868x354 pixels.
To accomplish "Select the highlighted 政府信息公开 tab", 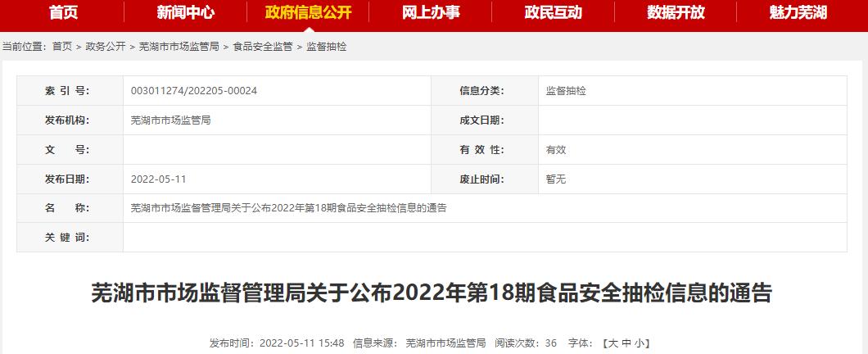I will 308,11.
